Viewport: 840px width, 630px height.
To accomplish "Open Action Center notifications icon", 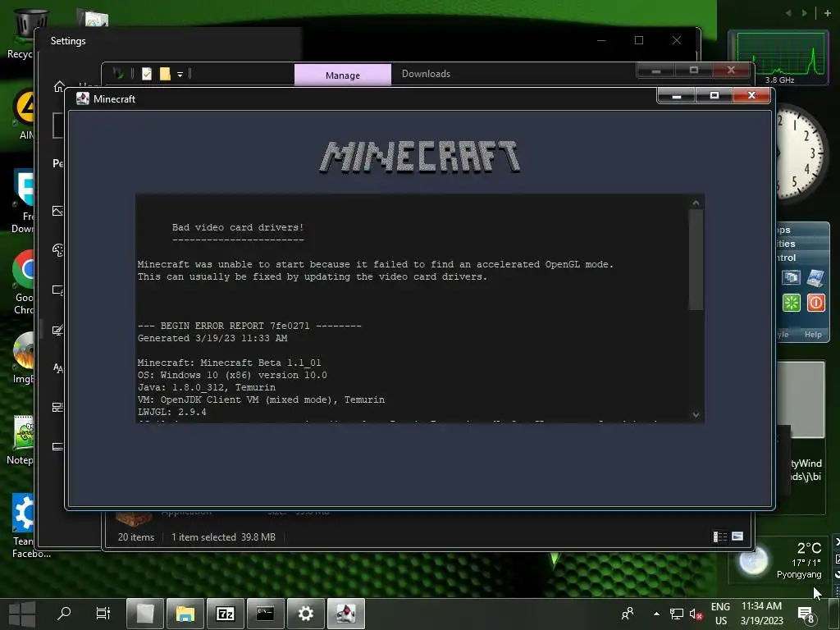I will point(806,614).
